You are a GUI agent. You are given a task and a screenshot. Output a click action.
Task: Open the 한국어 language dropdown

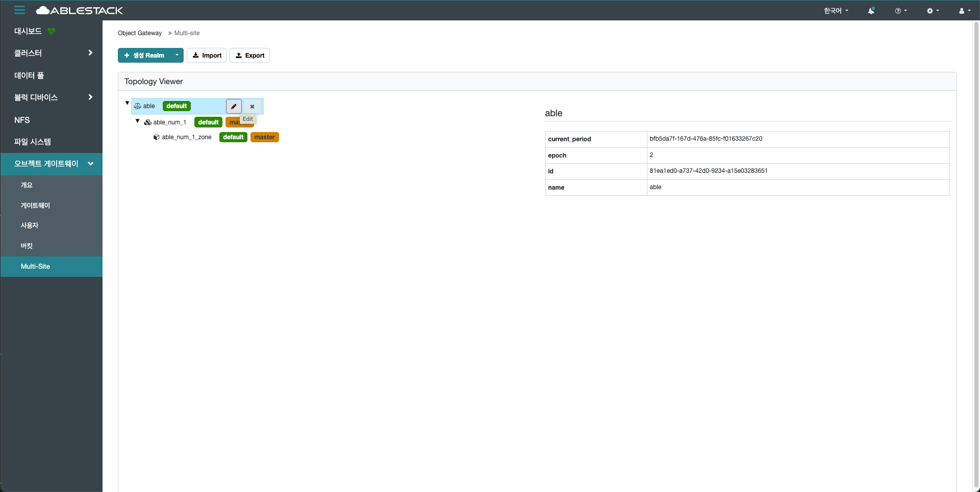click(836, 11)
